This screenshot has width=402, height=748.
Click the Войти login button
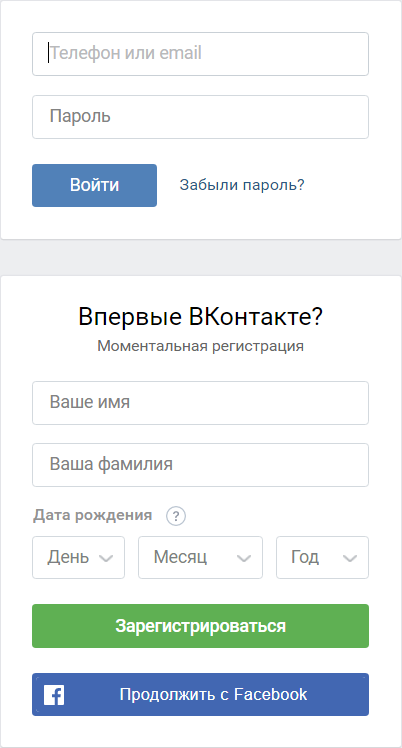tap(94, 186)
